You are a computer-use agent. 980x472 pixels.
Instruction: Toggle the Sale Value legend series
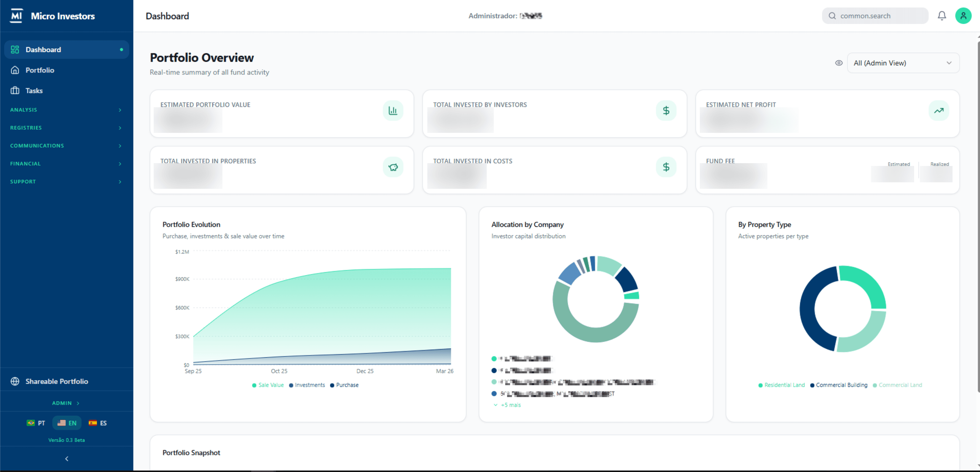click(268, 385)
